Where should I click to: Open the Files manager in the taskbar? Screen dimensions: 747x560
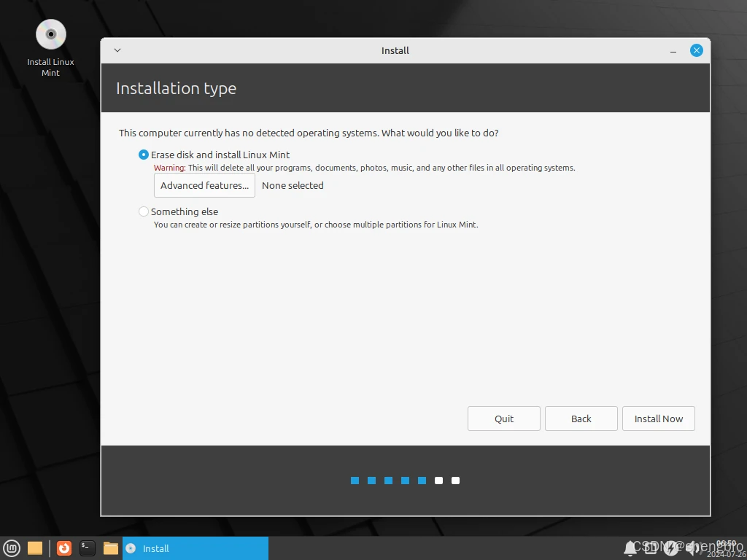tap(111, 548)
